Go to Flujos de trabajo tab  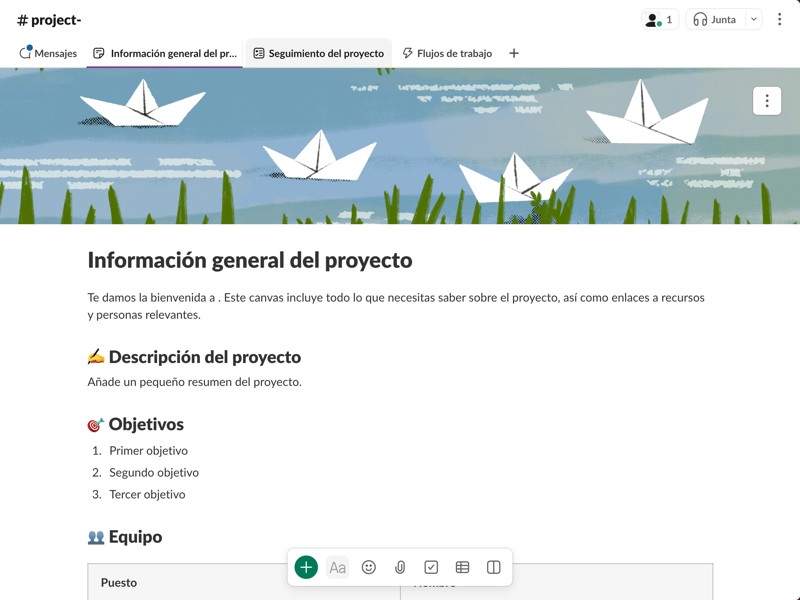447,53
